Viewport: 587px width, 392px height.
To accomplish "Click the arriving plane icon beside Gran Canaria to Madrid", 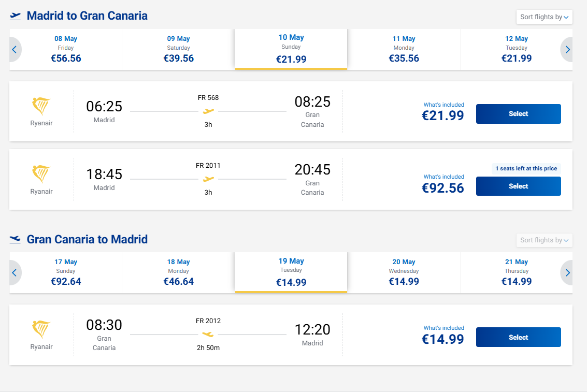I will (x=16, y=239).
